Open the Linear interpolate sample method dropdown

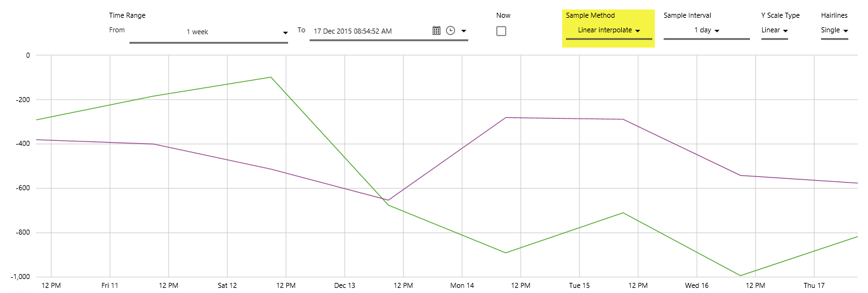pyautogui.click(x=608, y=30)
